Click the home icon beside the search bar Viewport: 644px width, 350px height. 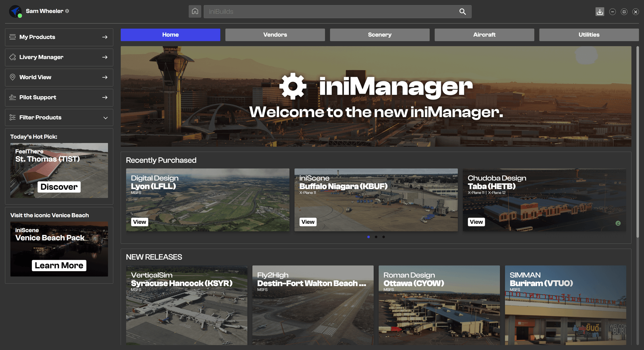(195, 11)
